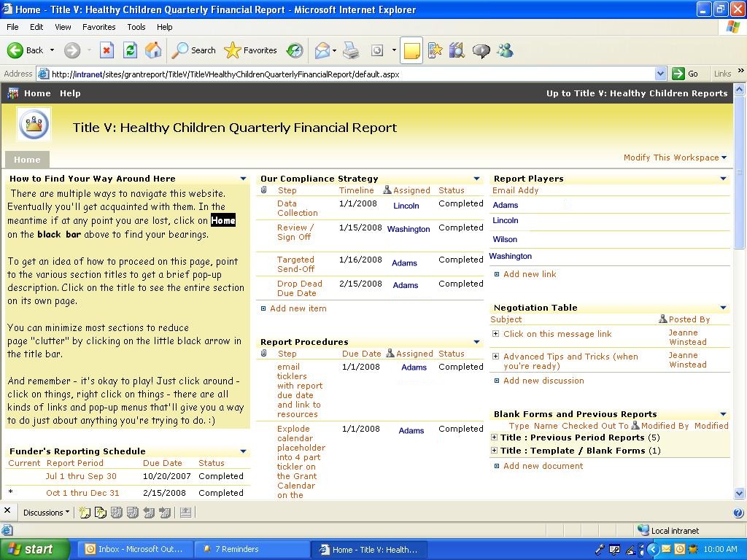Expand Advanced Tips and Tricks discussion thread
Screen dimensions: 747x560
[x=495, y=356]
